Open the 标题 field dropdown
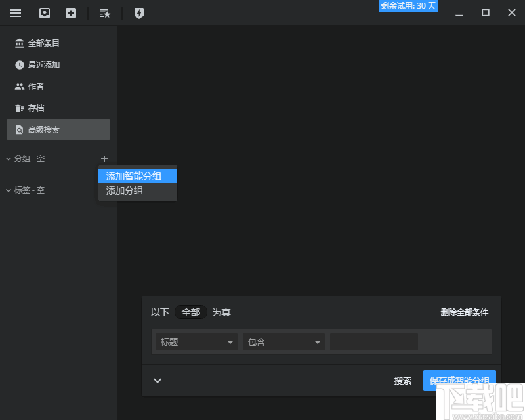The image size is (525, 420). pos(196,342)
